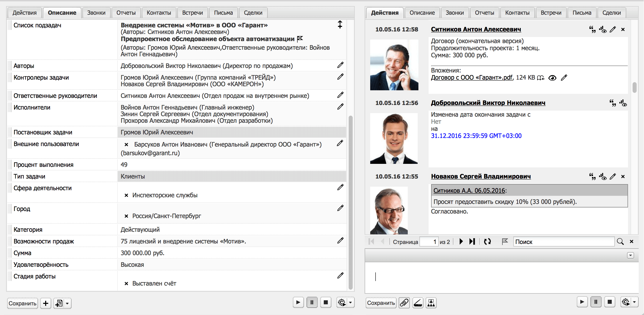
Task: Click the magnifier search icon
Action: tap(620, 241)
